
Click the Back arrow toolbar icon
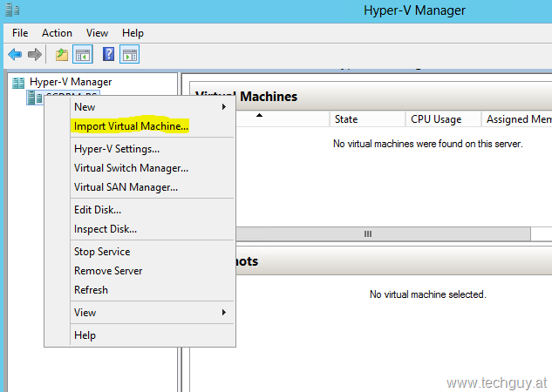15,55
